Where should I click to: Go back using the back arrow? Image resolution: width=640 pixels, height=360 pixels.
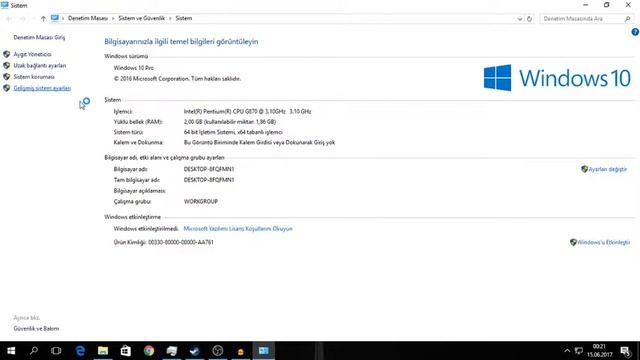pyautogui.click(x=9, y=18)
